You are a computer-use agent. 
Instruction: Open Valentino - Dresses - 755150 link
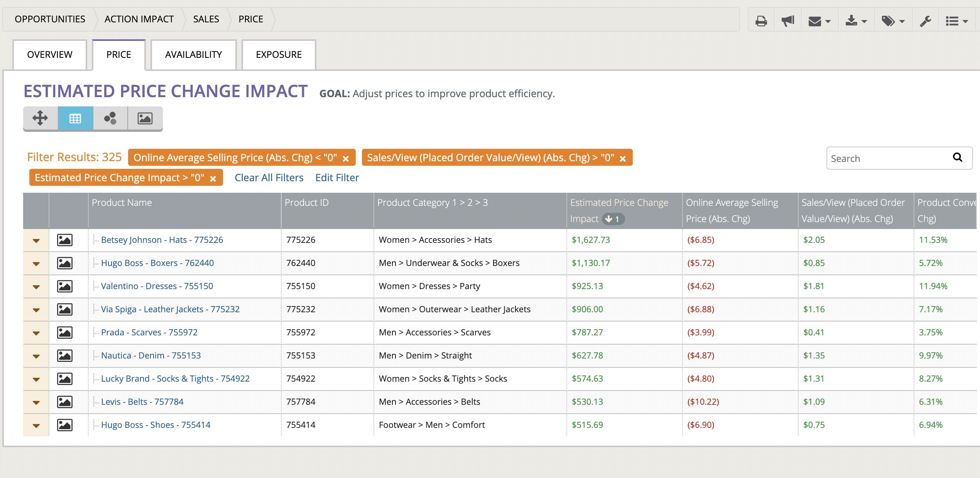[x=157, y=286]
